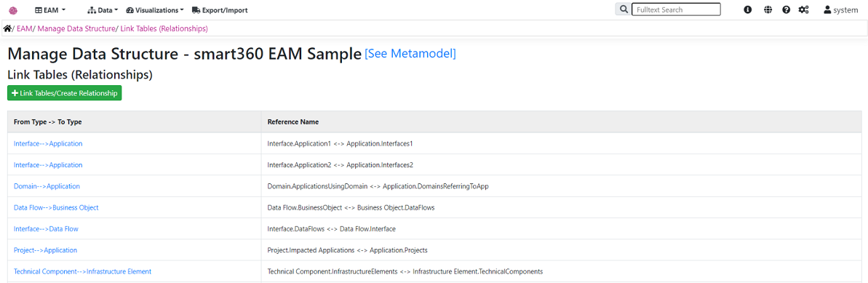This screenshot has height=283, width=868.
Task: Click Link Tables/Create Relationship button
Action: point(64,93)
